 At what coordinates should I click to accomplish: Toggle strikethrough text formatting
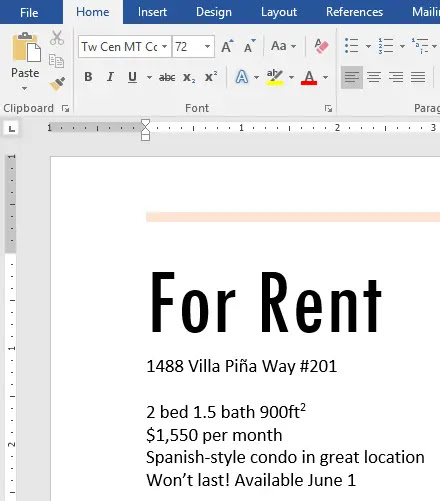point(167,77)
